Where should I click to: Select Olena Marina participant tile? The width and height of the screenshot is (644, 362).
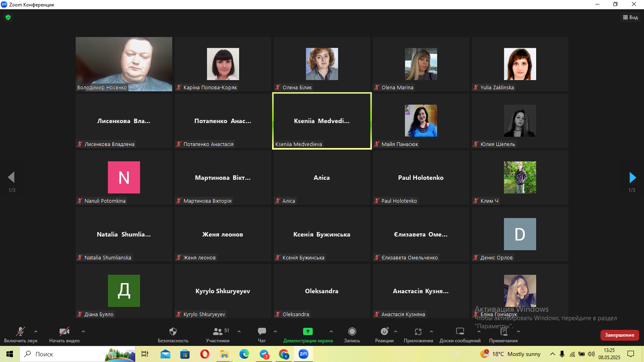(x=421, y=64)
